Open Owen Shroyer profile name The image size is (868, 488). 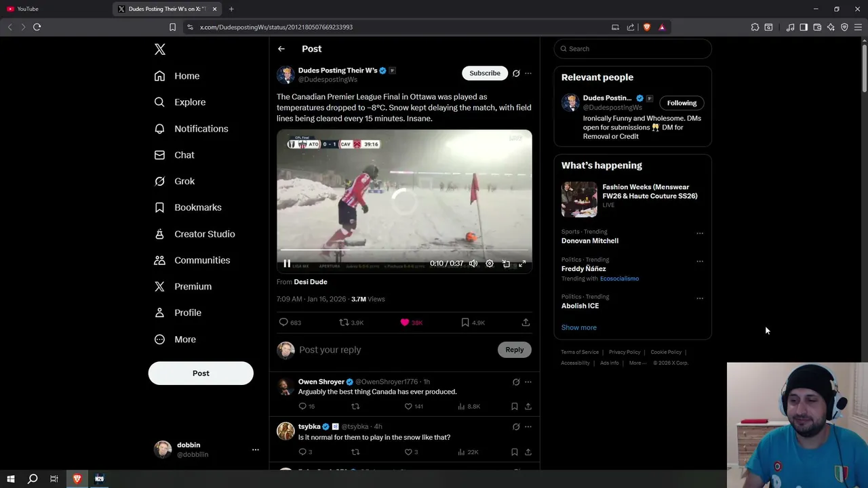(x=321, y=382)
